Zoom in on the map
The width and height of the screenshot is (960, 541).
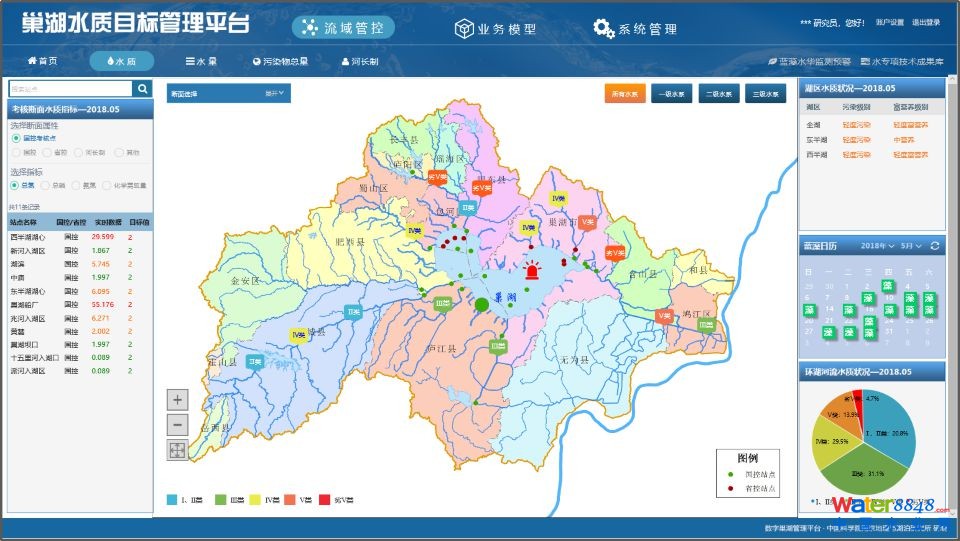[x=177, y=400]
